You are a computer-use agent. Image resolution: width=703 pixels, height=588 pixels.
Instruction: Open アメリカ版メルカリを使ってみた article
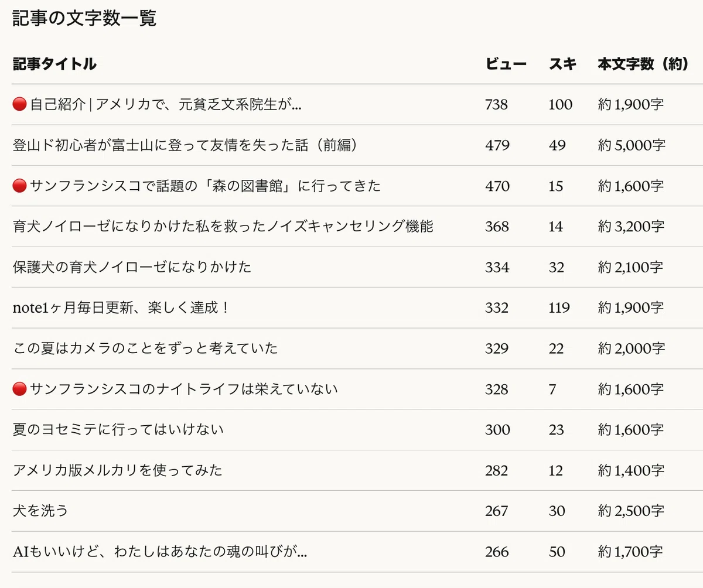118,470
